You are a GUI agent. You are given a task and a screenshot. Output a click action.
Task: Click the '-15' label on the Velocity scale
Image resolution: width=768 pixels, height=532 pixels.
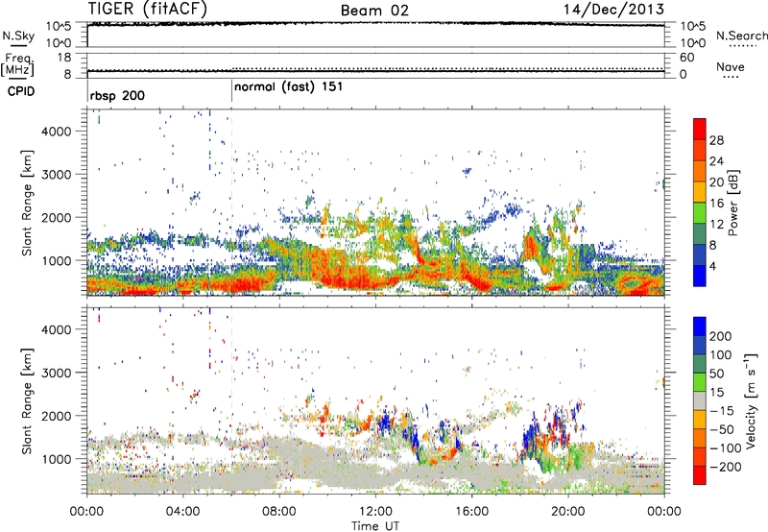point(722,411)
